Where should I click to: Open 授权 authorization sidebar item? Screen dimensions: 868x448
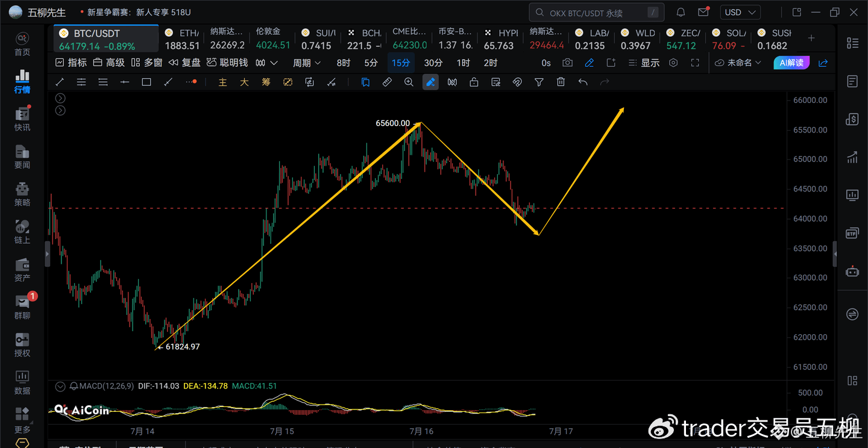pyautogui.click(x=22, y=345)
